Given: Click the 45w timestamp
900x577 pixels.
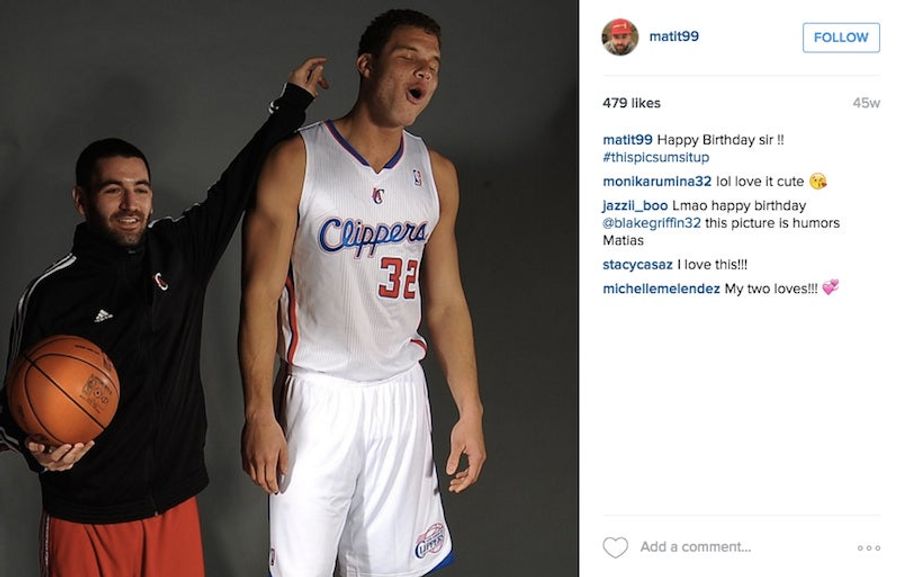Looking at the screenshot, I should pos(866,103).
